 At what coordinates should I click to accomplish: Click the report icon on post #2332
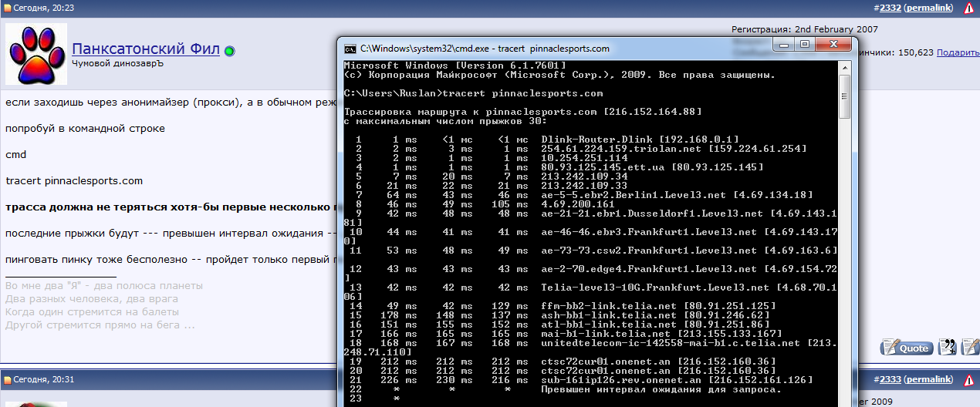click(x=969, y=8)
